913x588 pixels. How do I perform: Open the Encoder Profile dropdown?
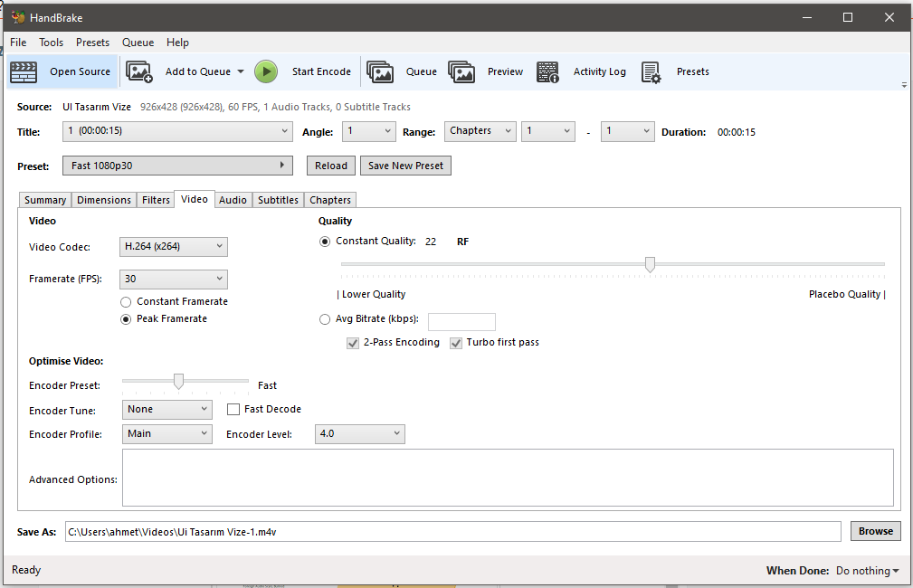click(167, 434)
